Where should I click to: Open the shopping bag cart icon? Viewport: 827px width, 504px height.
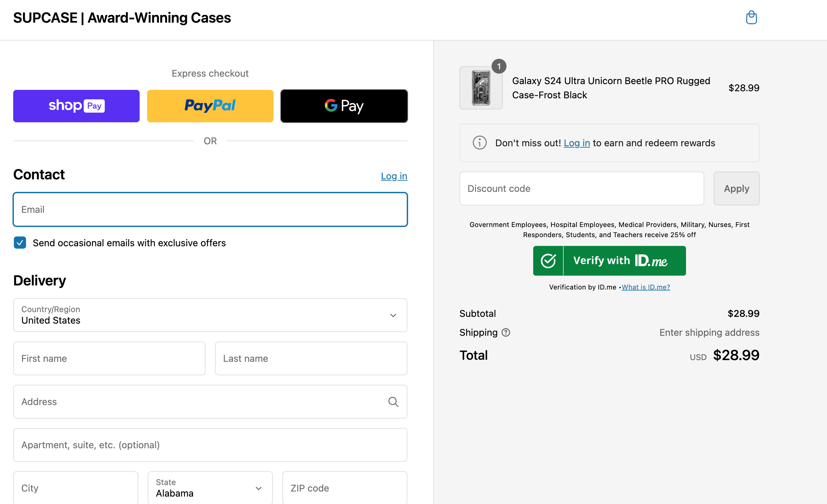tap(751, 18)
